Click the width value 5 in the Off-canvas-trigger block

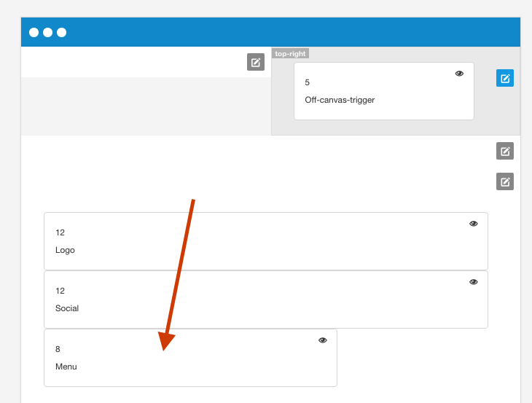click(307, 82)
